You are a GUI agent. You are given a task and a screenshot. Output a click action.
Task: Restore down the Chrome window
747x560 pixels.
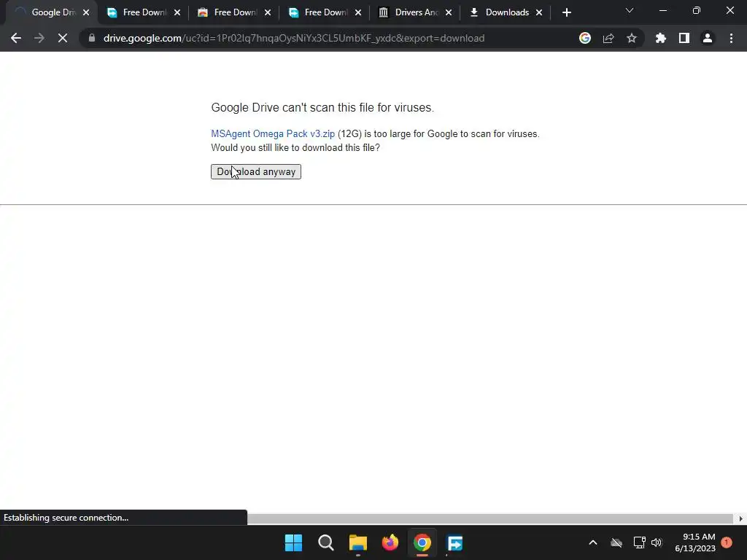coord(697,10)
